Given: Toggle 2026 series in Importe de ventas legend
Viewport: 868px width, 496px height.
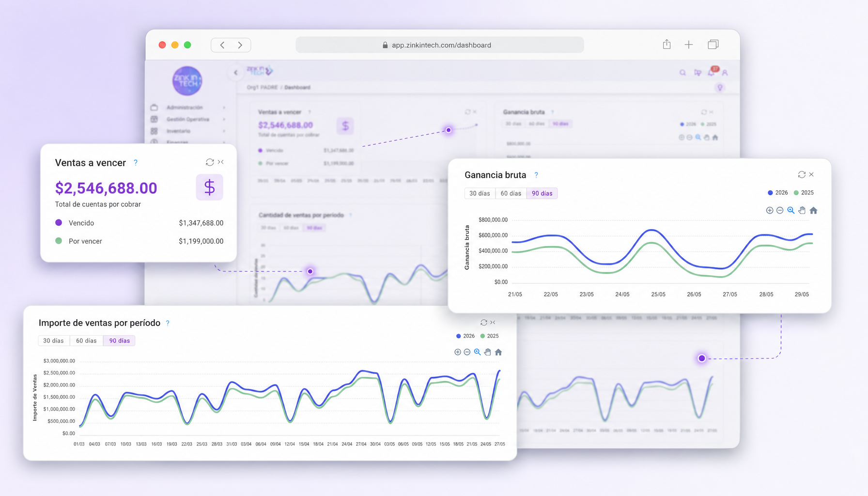Looking at the screenshot, I should click(x=465, y=336).
